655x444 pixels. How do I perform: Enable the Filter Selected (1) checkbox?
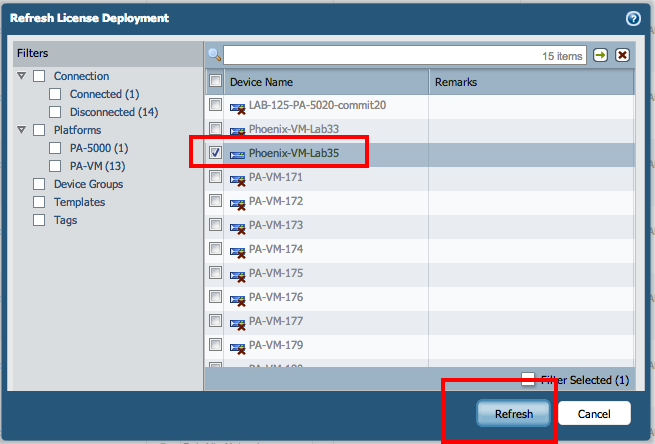pos(528,379)
